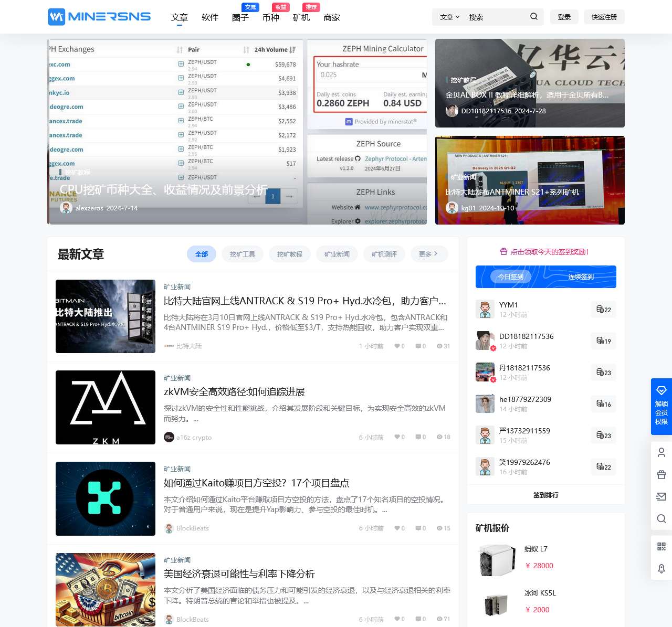Open the user profile icon in side toolbar
672x627 pixels.
click(661, 452)
